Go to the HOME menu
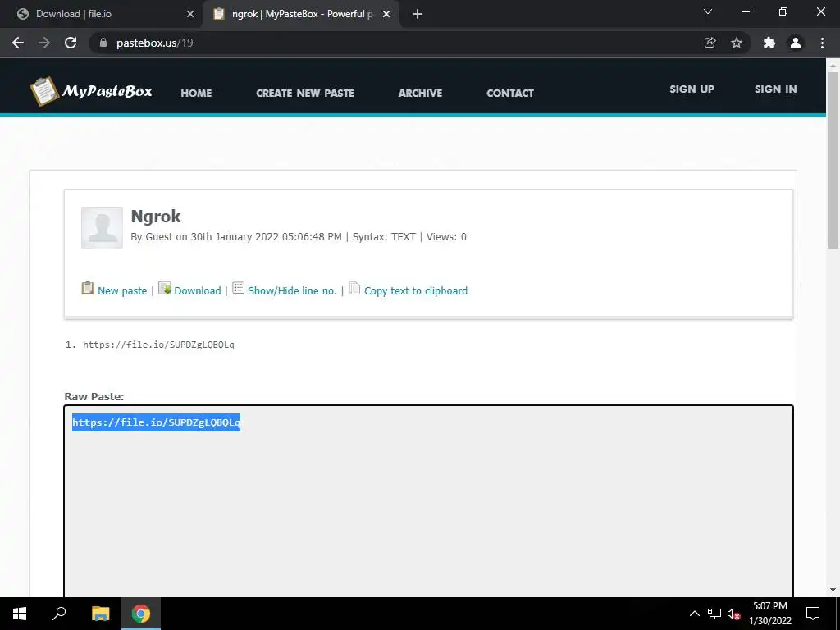The height and width of the screenshot is (630, 840). [x=196, y=93]
